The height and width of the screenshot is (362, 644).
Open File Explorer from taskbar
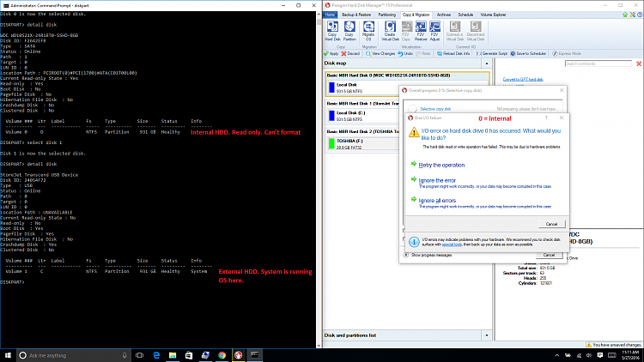pos(173,355)
